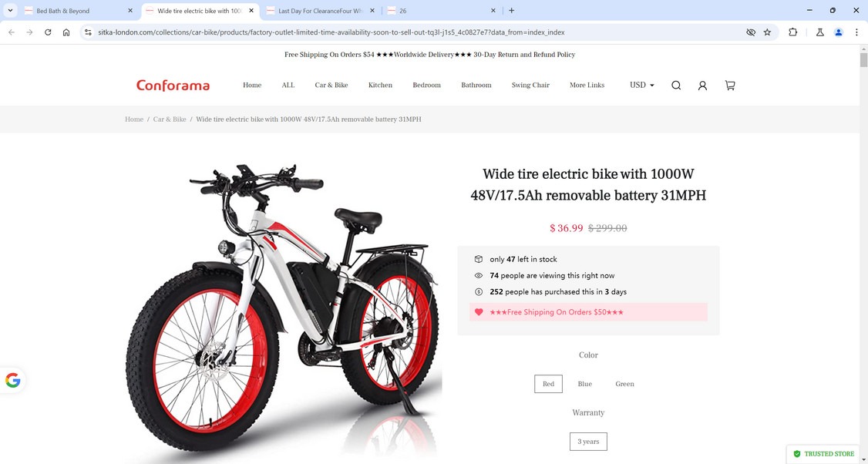Select the Red color option

pyautogui.click(x=548, y=384)
